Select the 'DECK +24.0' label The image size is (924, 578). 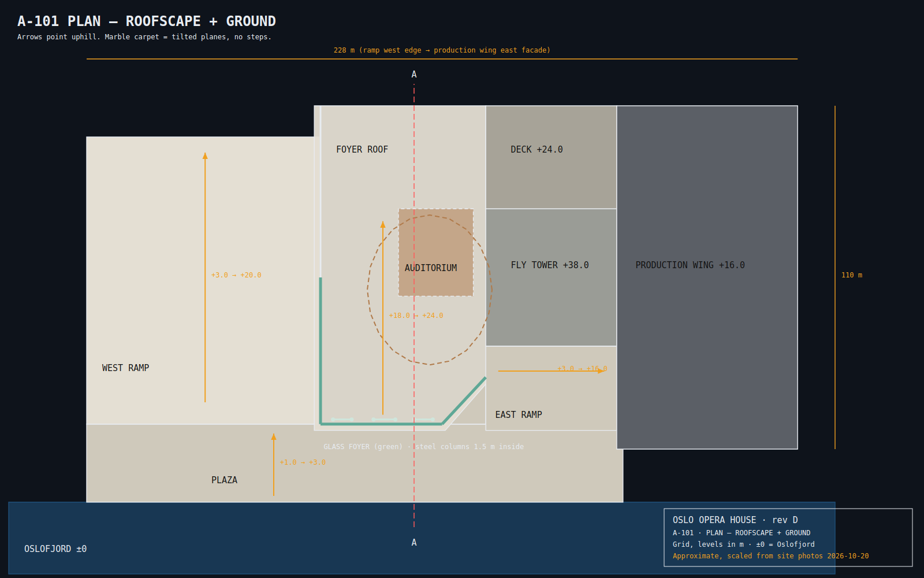pos(536,150)
